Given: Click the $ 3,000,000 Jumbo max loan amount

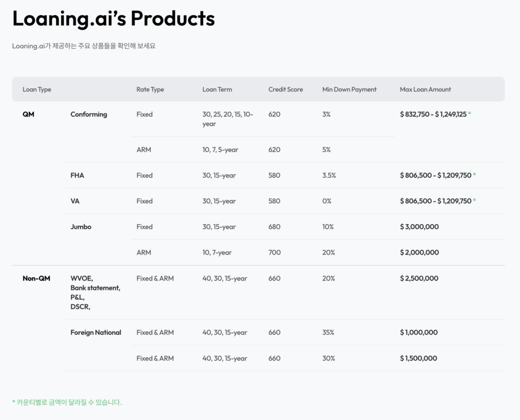Looking at the screenshot, I should tap(419, 227).
